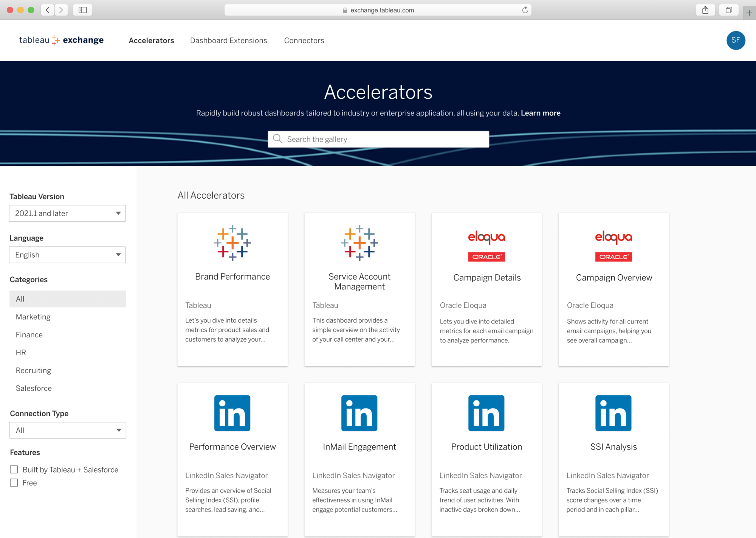The height and width of the screenshot is (538, 756).
Task: Select the Marketing category filter
Action: coord(33,317)
